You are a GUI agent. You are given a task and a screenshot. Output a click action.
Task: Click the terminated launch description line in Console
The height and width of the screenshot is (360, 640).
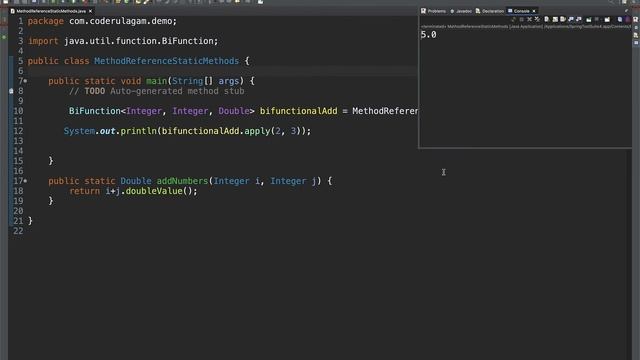click(526, 27)
